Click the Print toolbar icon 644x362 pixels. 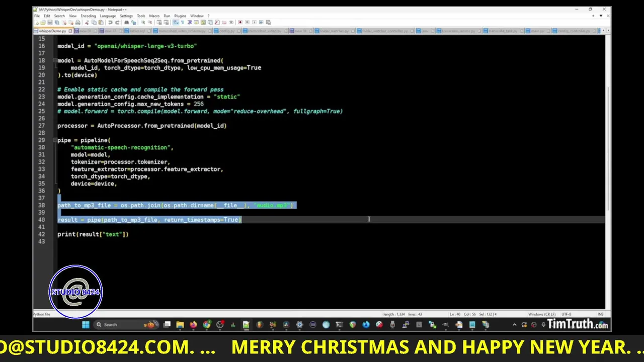78,22
